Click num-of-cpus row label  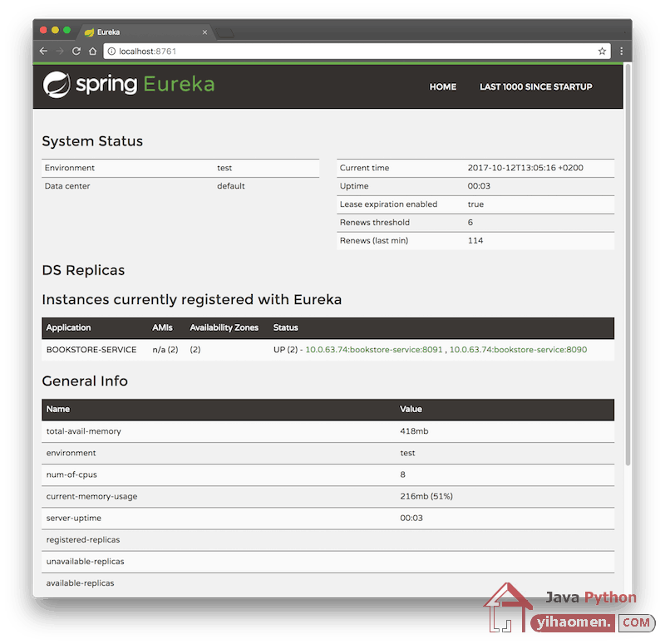tap(71, 474)
